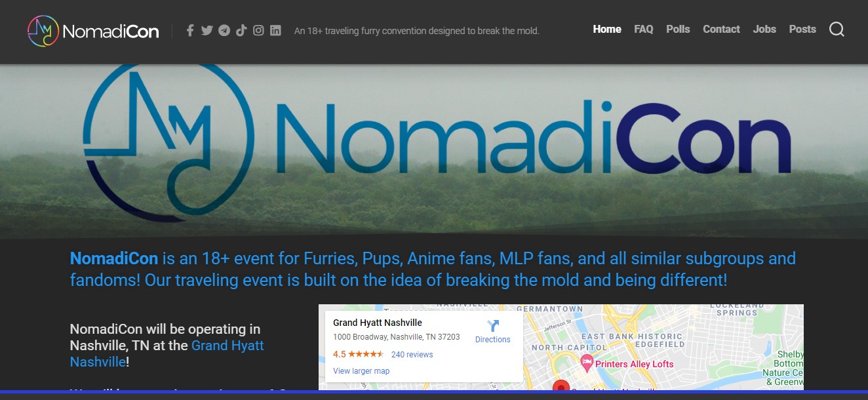Click the Printers Alley Lofts hotel pin
Image resolution: width=868 pixels, height=400 pixels.
click(587, 362)
